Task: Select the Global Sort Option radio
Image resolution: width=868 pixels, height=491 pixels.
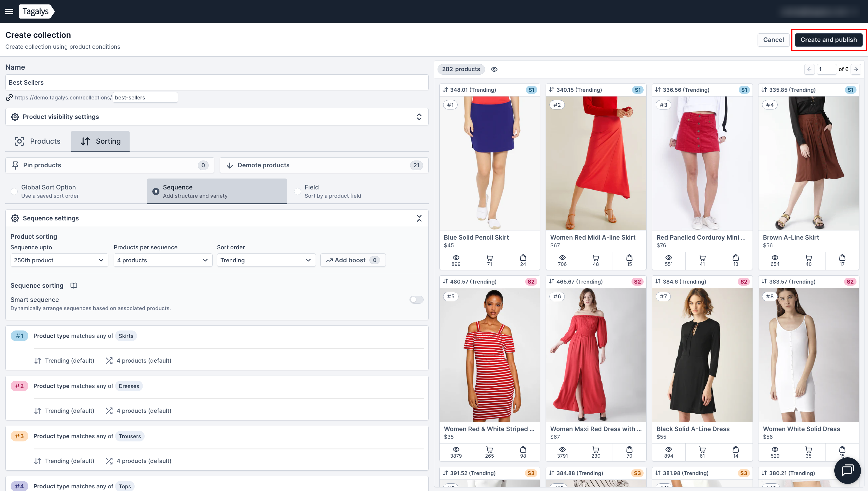Action: [x=14, y=191]
